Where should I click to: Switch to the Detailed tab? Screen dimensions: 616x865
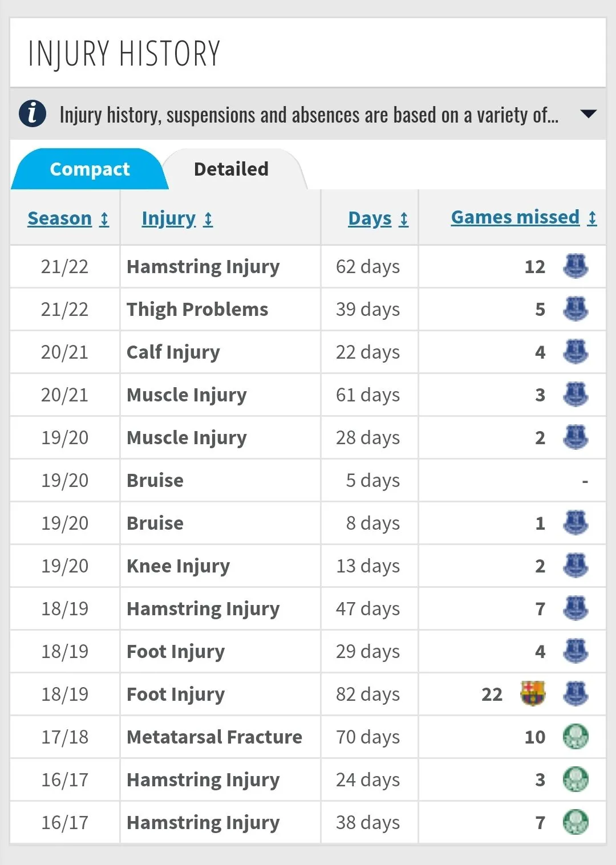(231, 169)
